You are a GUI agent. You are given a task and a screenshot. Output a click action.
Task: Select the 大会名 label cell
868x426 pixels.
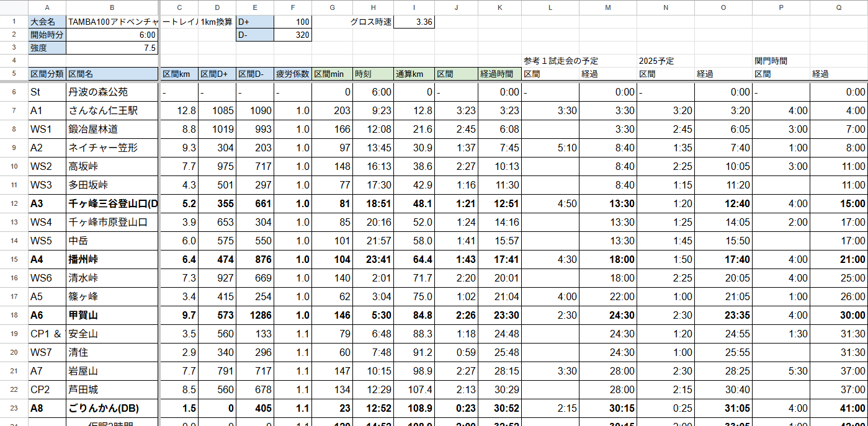pos(47,22)
